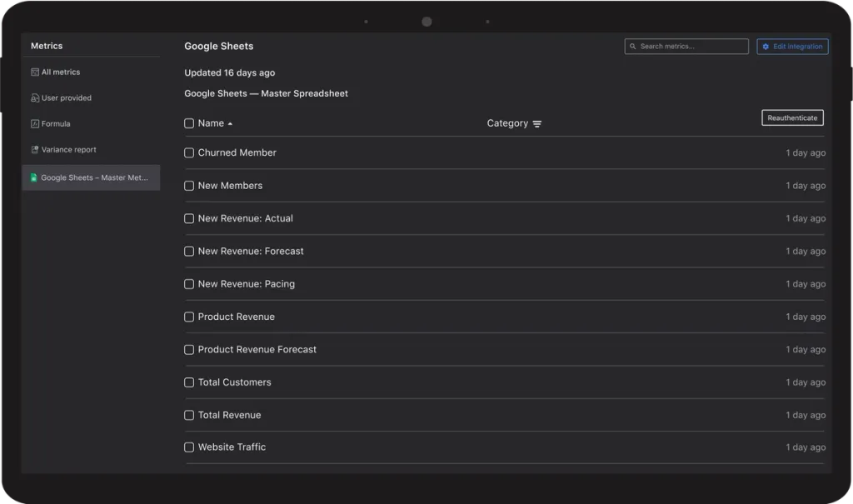Check the Churned Member checkbox
Image resolution: width=853 pixels, height=504 pixels.
coord(189,153)
